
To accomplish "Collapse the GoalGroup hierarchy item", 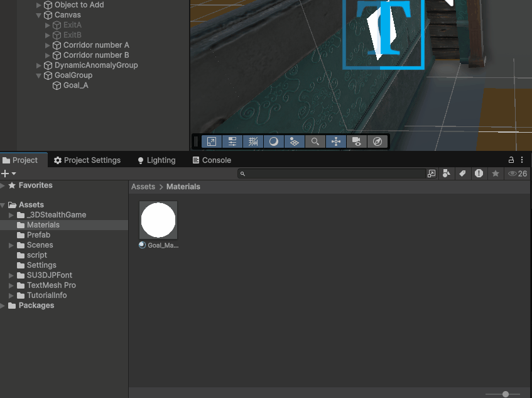I will (x=39, y=75).
